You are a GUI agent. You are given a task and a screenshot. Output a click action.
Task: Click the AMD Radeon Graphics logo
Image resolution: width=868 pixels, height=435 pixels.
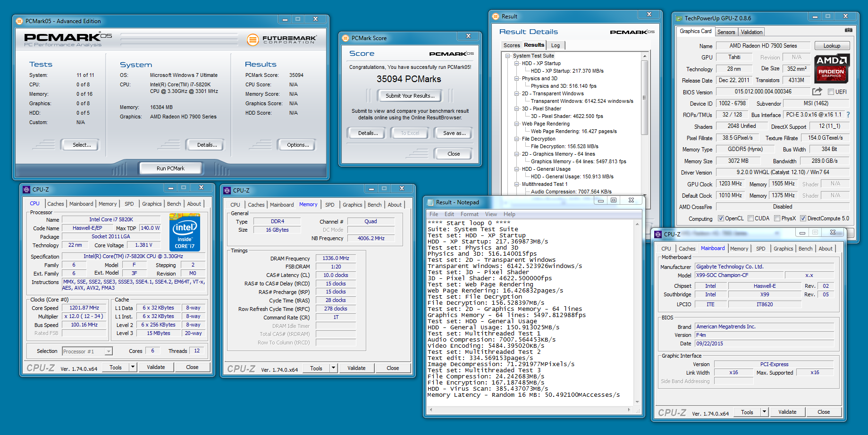(x=832, y=68)
